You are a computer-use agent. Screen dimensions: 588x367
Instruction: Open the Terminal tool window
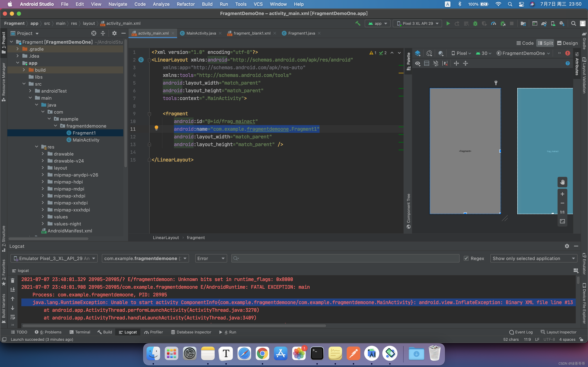click(80, 332)
